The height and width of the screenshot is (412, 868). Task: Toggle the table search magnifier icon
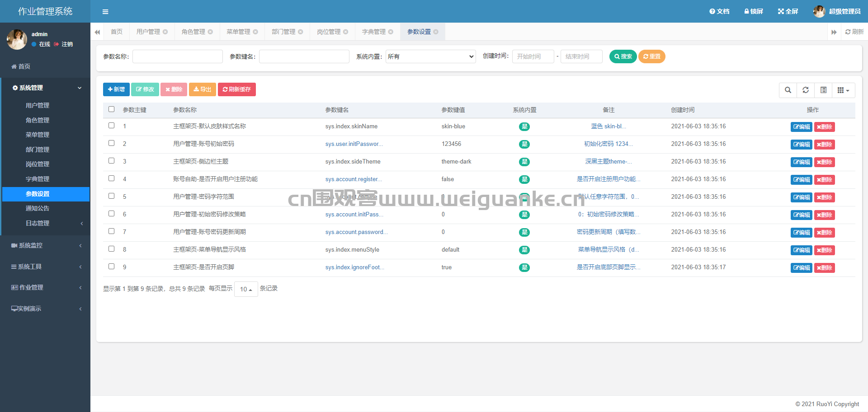pyautogui.click(x=788, y=90)
